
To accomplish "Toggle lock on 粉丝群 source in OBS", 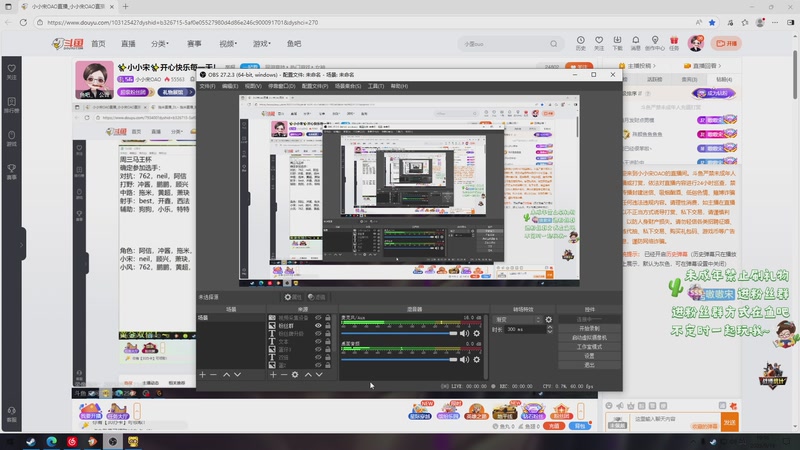I will (x=328, y=326).
